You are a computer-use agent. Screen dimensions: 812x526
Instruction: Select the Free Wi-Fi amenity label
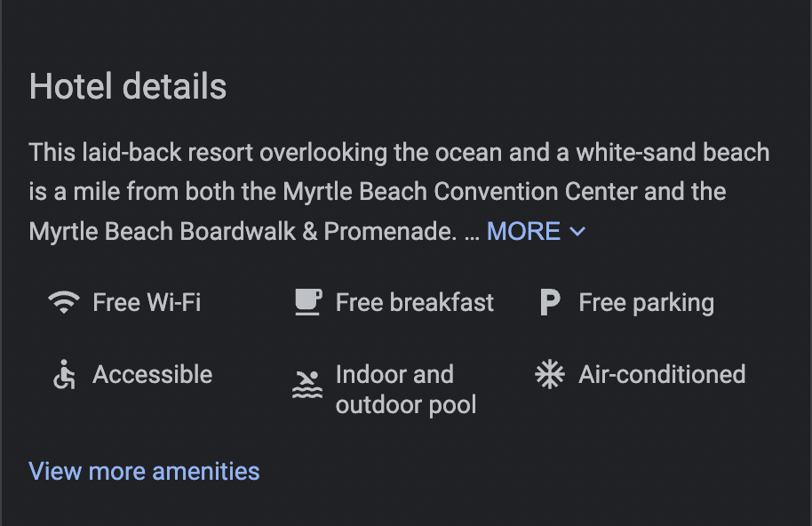147,303
